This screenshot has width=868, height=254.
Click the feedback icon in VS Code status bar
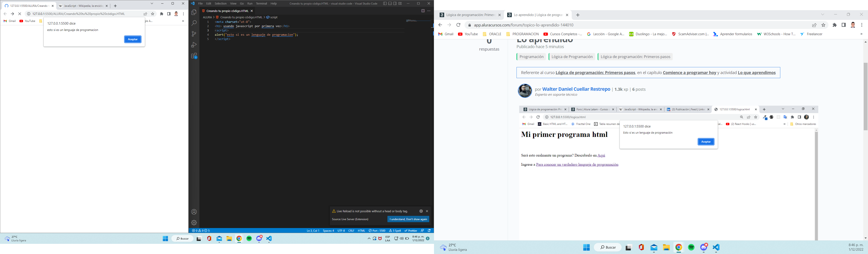(422, 231)
